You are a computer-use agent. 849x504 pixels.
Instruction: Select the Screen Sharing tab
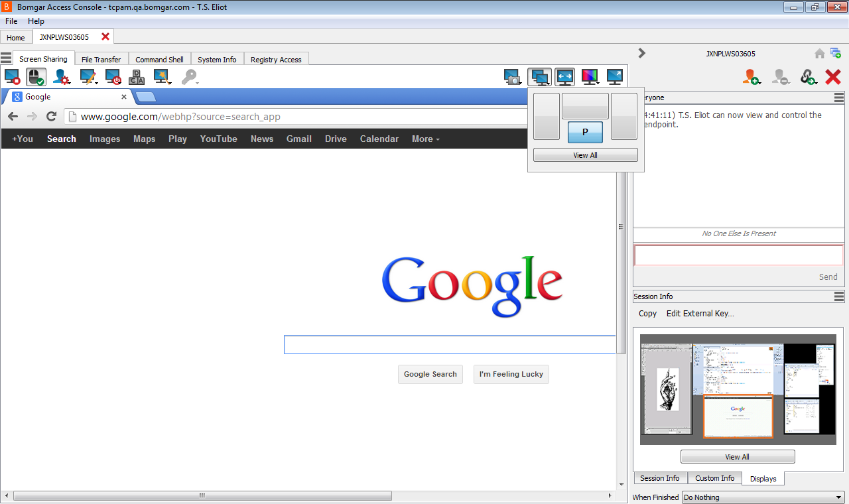pos(44,58)
